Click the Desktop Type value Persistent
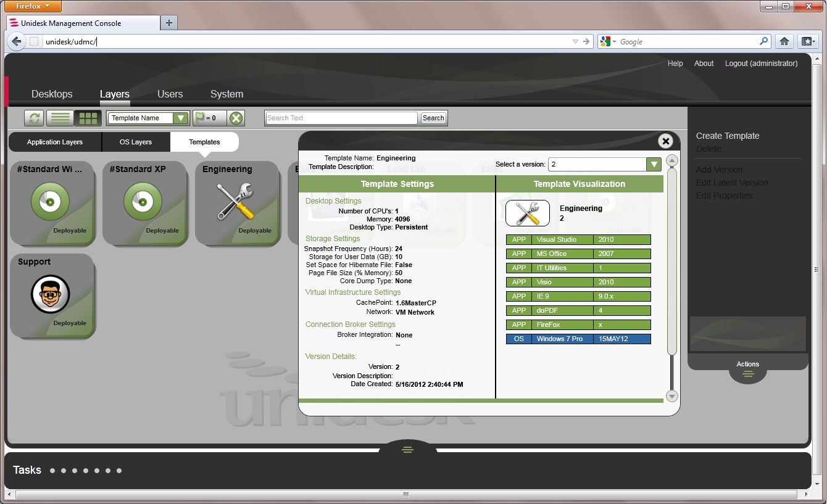 [412, 227]
